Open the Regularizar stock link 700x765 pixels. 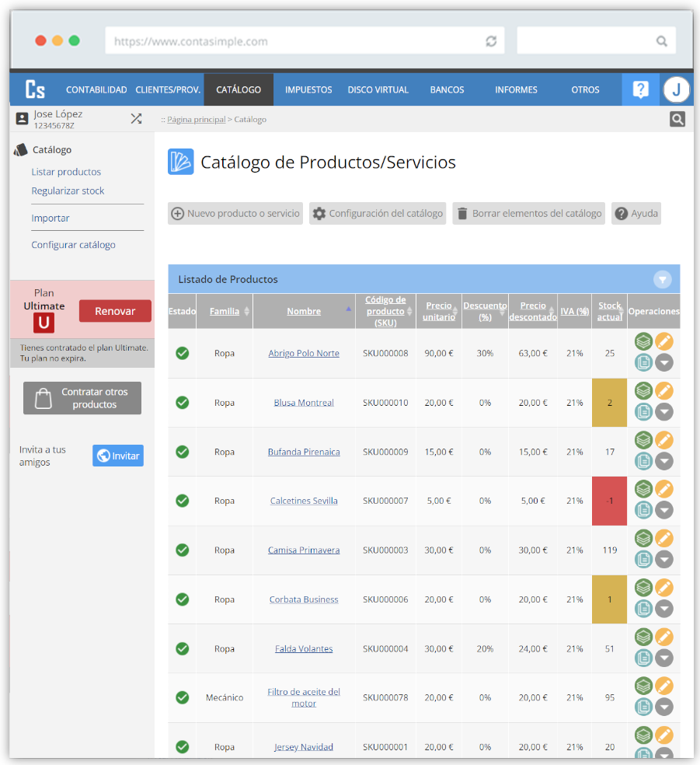click(x=68, y=190)
